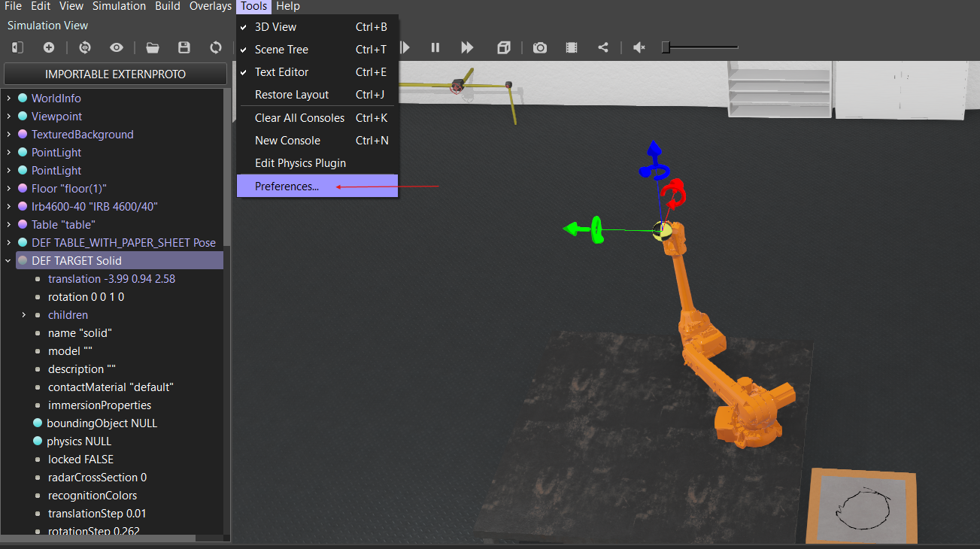
Task: Open Preferences from the Tools menu
Action: 287,187
